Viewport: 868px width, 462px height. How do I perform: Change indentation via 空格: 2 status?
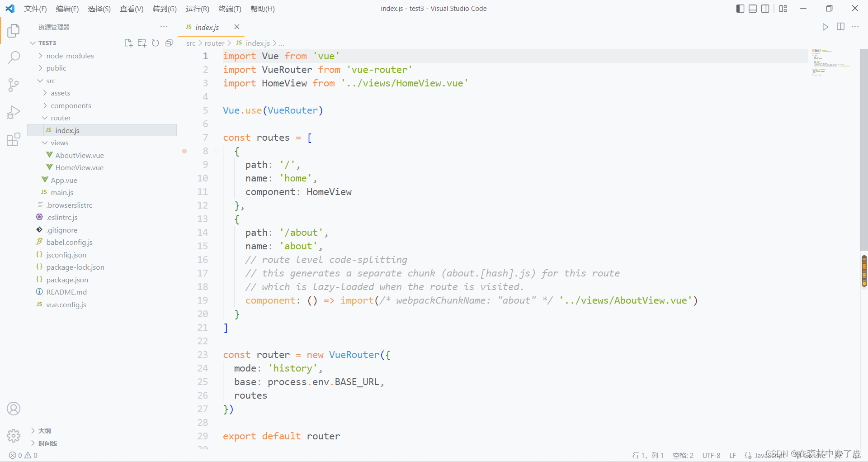coord(683,455)
